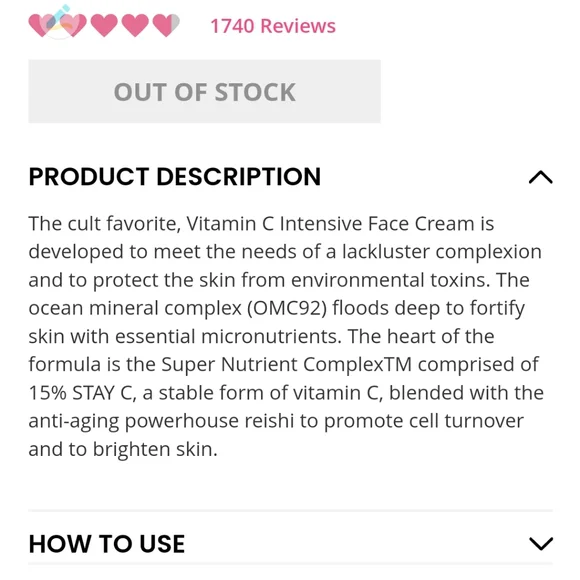Click the translucent circular badge over the hearts

tap(61, 22)
